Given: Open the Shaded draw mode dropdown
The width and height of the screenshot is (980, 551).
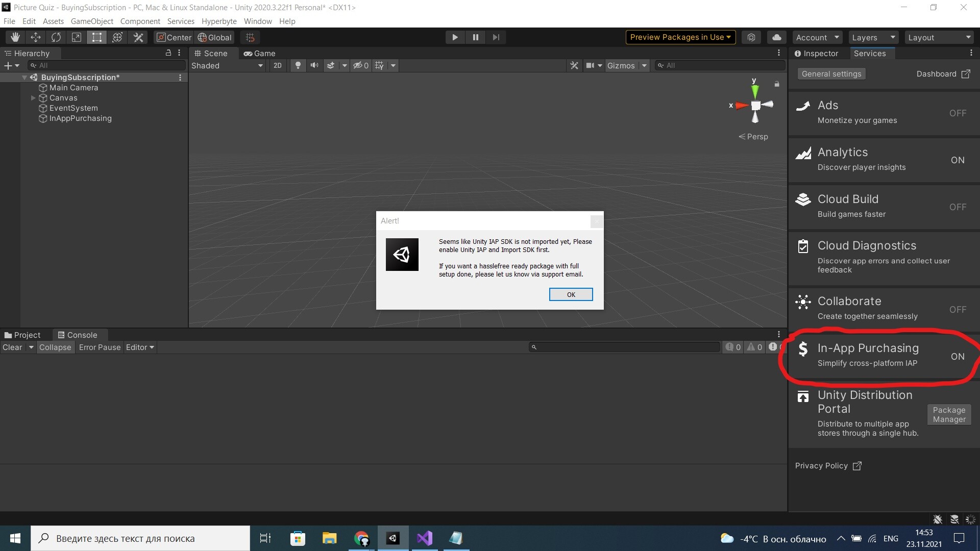Looking at the screenshot, I should [x=227, y=65].
